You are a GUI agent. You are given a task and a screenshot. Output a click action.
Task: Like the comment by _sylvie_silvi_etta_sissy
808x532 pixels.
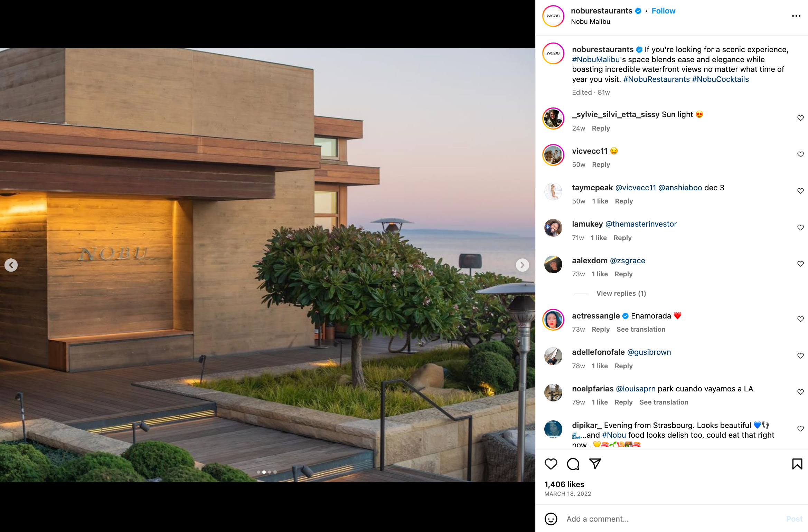click(x=800, y=118)
